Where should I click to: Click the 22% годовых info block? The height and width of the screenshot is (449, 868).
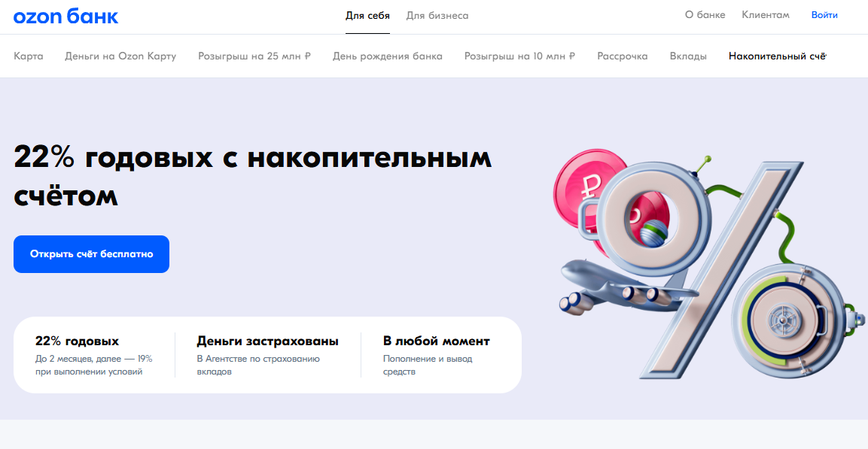pyautogui.click(x=94, y=355)
